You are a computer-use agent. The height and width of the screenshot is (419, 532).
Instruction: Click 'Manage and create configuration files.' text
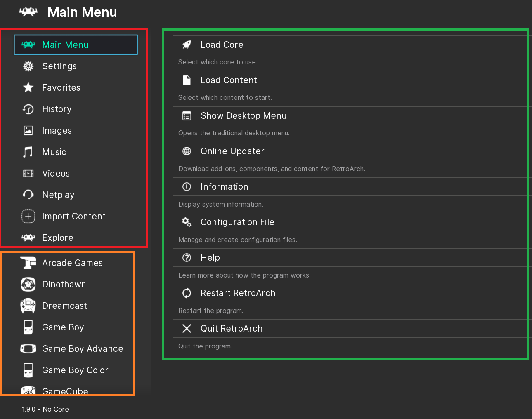238,240
